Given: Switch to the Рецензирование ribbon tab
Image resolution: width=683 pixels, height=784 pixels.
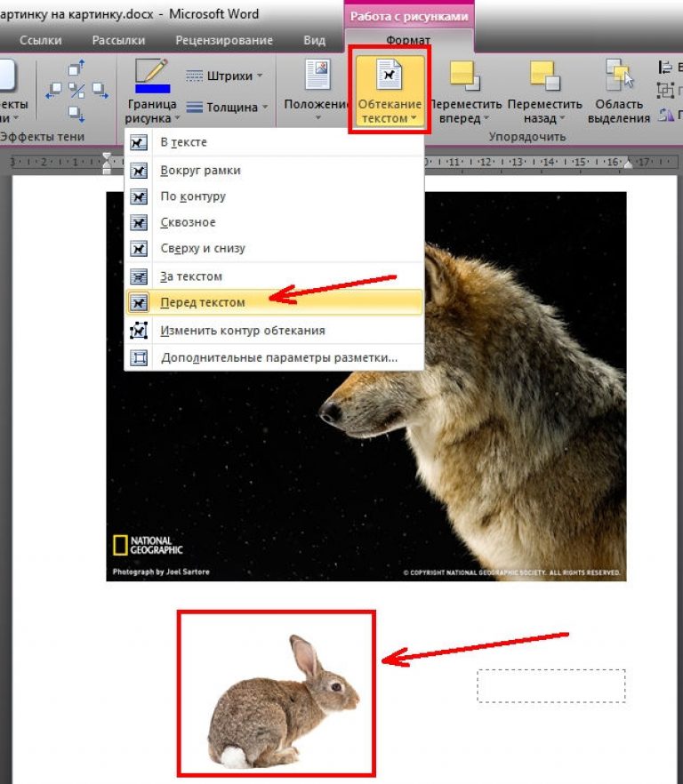Looking at the screenshot, I should coord(224,41).
